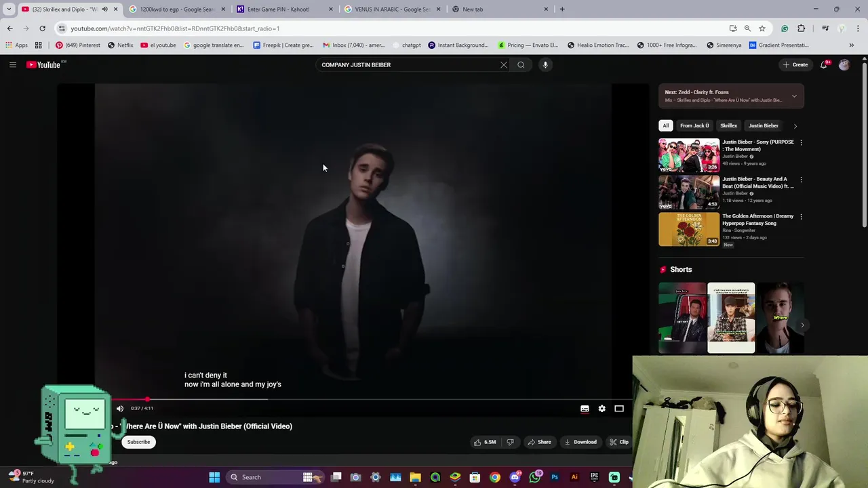
Task: Select the All filter chip
Action: 666,125
